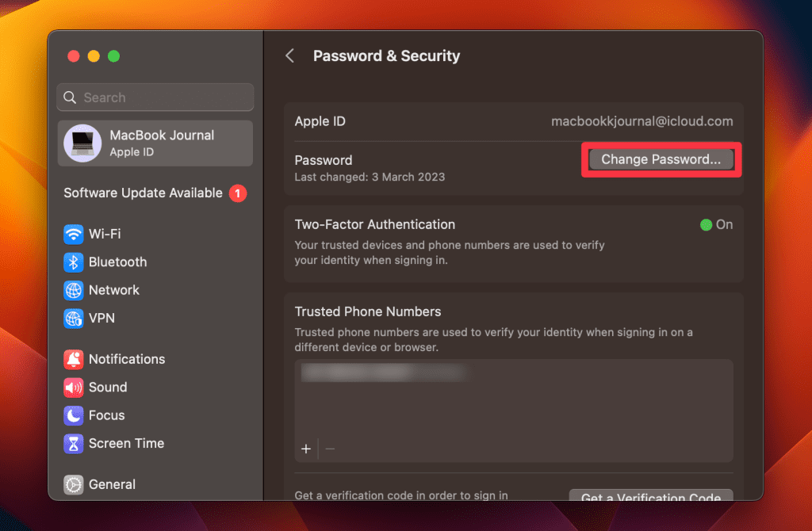Open the Network globe icon

pyautogui.click(x=74, y=290)
